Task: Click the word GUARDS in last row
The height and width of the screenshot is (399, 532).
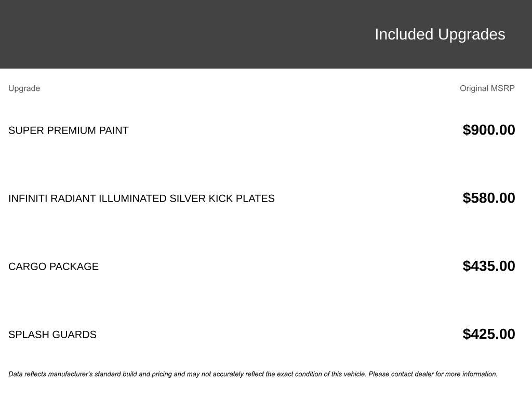Action: click(x=74, y=335)
